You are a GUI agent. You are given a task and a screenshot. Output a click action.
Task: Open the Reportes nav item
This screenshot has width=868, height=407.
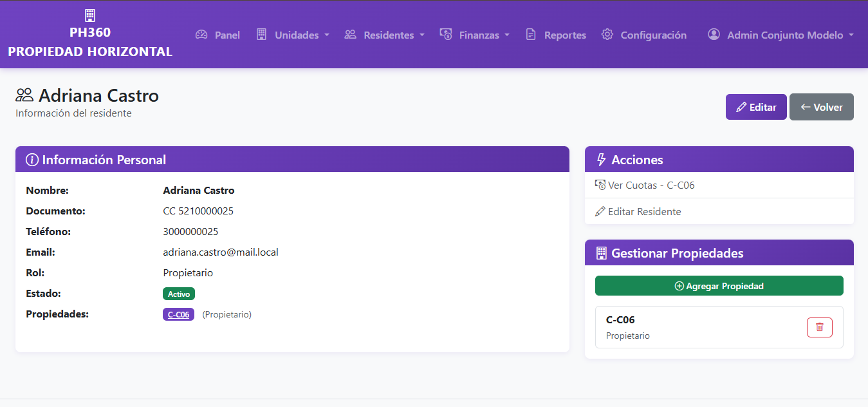coord(556,35)
